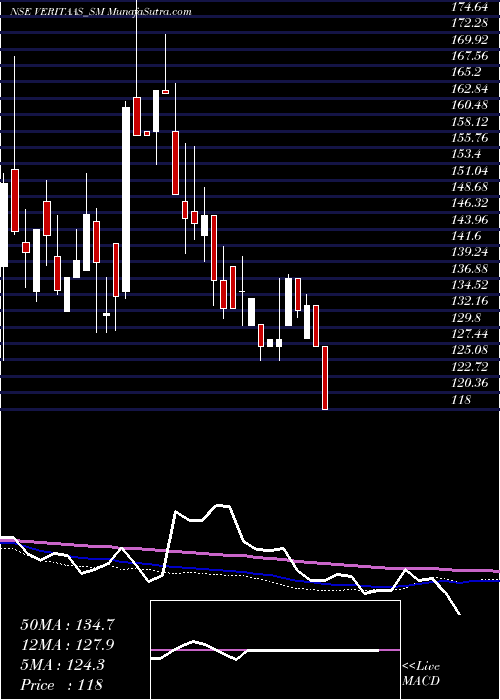Screen dimensions: 500x700
Task: Click the 139.24 price axis label
Action: click(468, 252)
